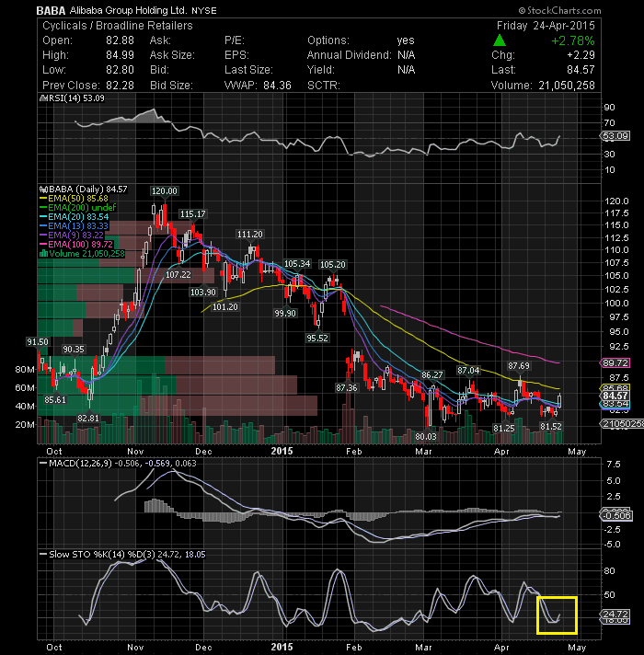Click the EMA(200) undef legend entry
This screenshot has width=644, height=655.
click(x=77, y=208)
